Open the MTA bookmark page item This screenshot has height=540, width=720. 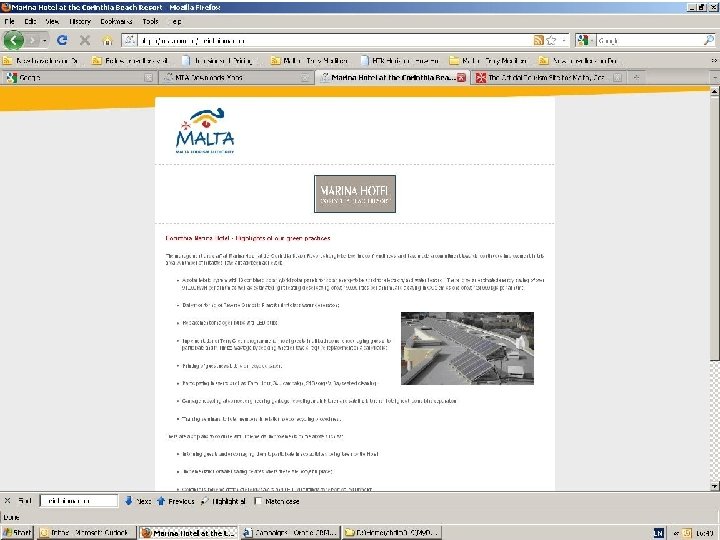click(x=400, y=60)
